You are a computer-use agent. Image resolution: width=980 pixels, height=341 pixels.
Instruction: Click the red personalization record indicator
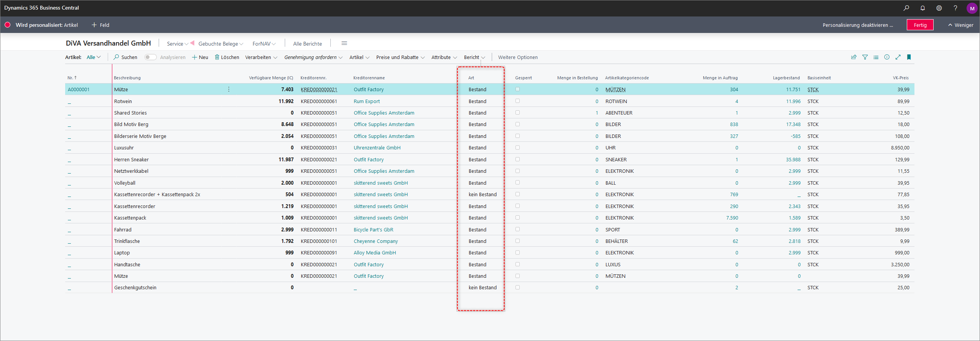pyautogui.click(x=7, y=25)
